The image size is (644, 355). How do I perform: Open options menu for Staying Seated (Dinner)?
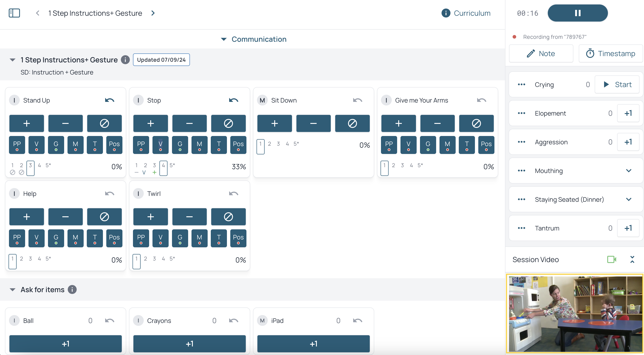tap(522, 199)
